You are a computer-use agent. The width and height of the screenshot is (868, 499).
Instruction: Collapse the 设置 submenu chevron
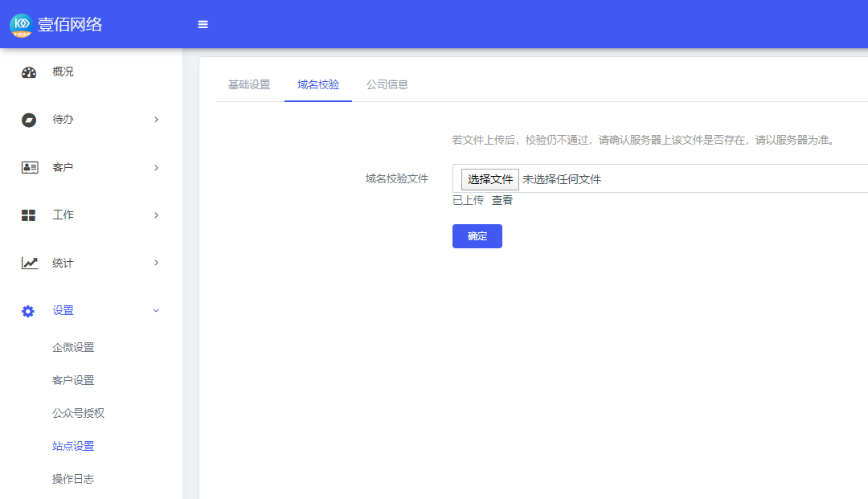[x=156, y=311]
